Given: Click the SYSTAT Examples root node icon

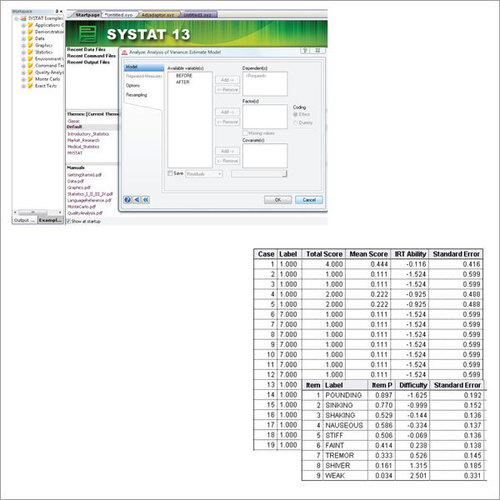Looking at the screenshot, I should tap(23, 18).
